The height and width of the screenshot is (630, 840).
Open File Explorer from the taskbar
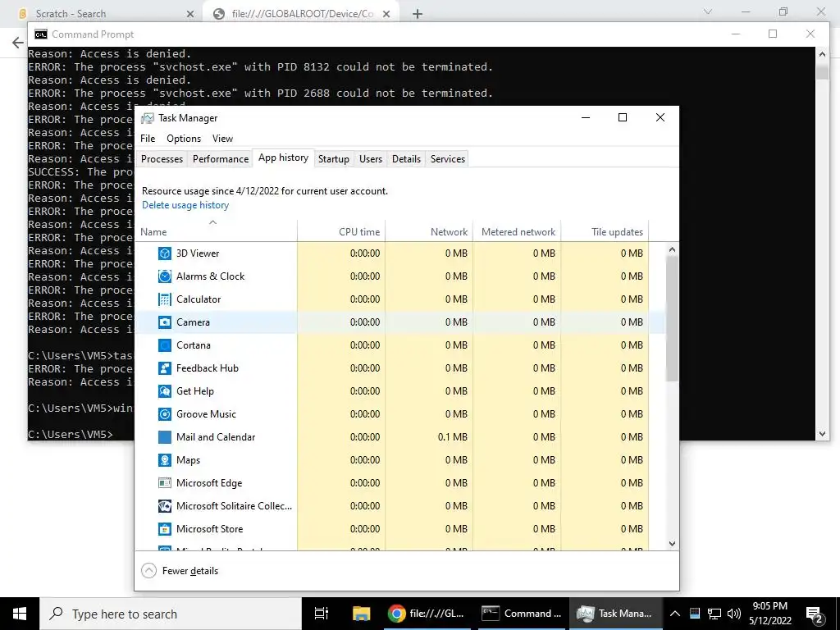tap(362, 614)
